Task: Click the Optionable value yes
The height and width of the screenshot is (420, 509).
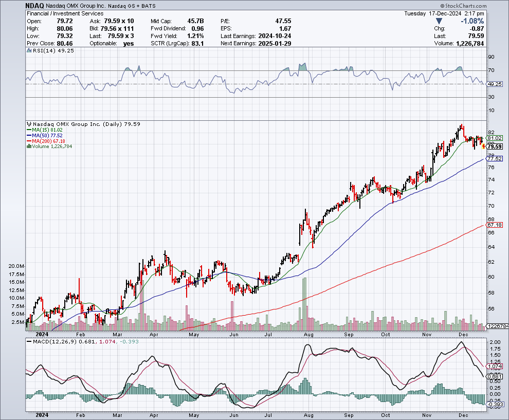Action: pyautogui.click(x=129, y=44)
